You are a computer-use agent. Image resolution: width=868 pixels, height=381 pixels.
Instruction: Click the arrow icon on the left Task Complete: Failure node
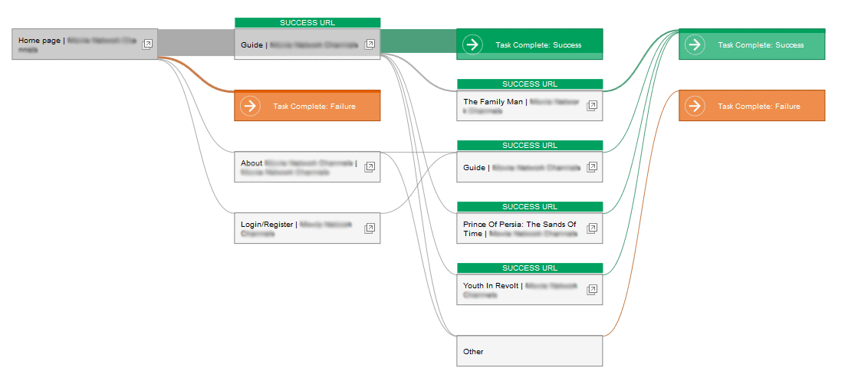[x=250, y=106]
